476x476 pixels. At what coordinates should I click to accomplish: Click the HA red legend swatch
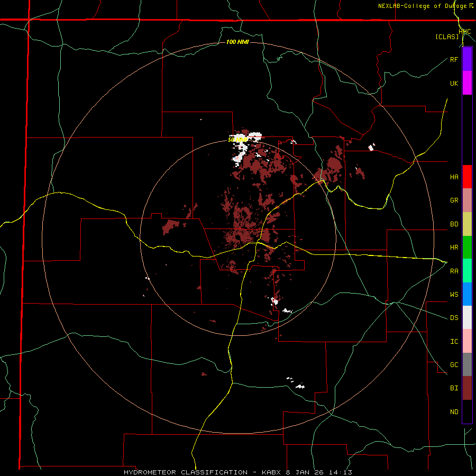coord(467,177)
